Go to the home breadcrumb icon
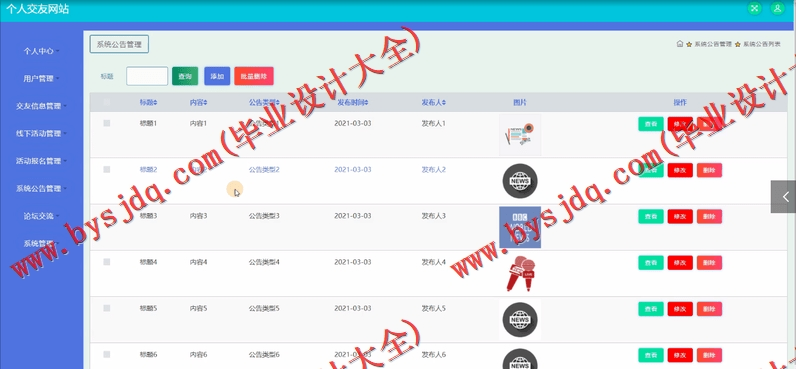This screenshot has height=369, width=796. pos(680,44)
